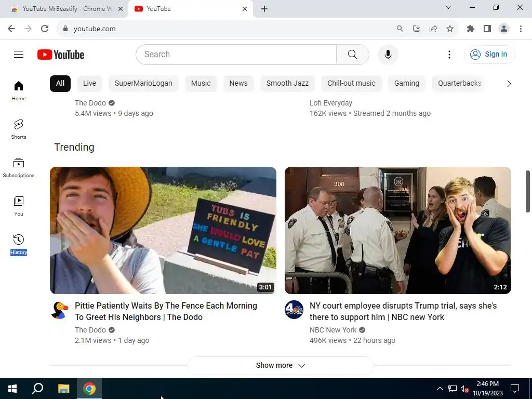This screenshot has height=399, width=532.
Task: Open YouTube settings three-dot menu
Action: point(449,54)
